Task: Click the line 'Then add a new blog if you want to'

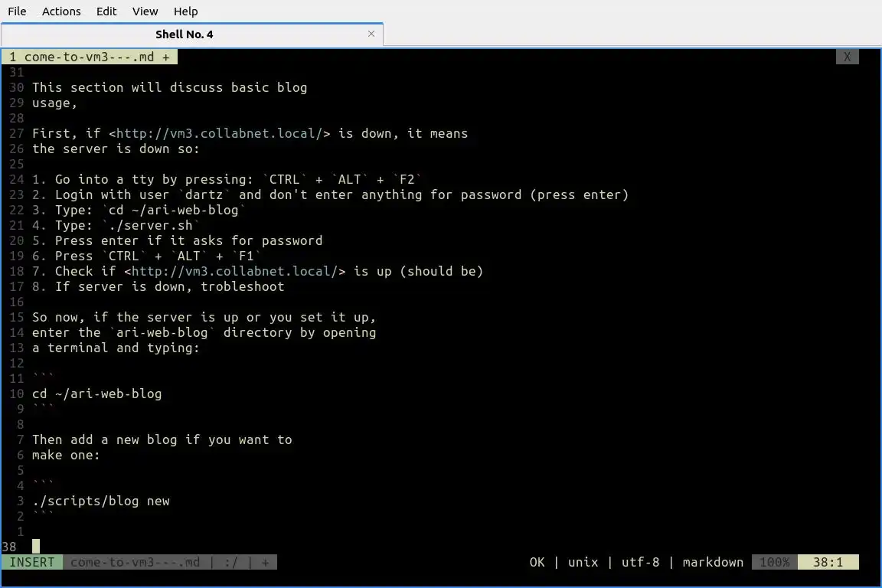Action: click(162, 440)
